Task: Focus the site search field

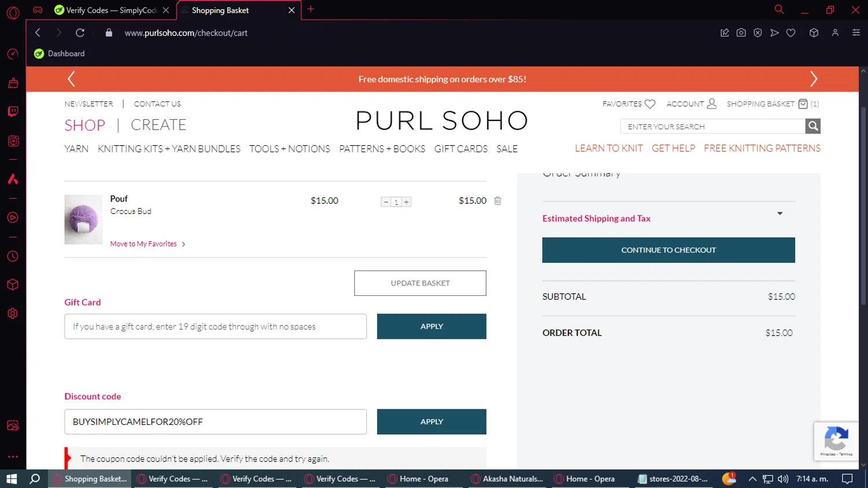Action: 713,126
